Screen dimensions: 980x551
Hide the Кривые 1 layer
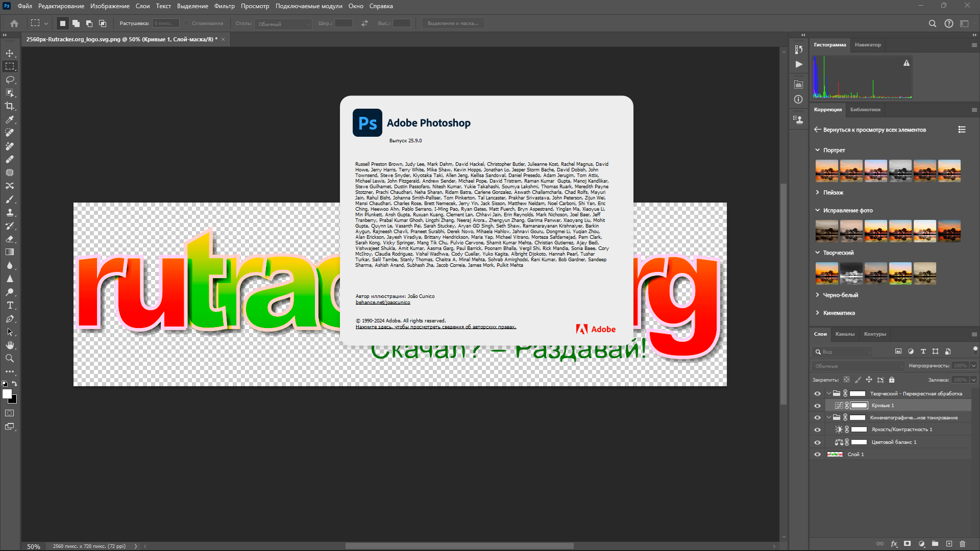coord(817,406)
